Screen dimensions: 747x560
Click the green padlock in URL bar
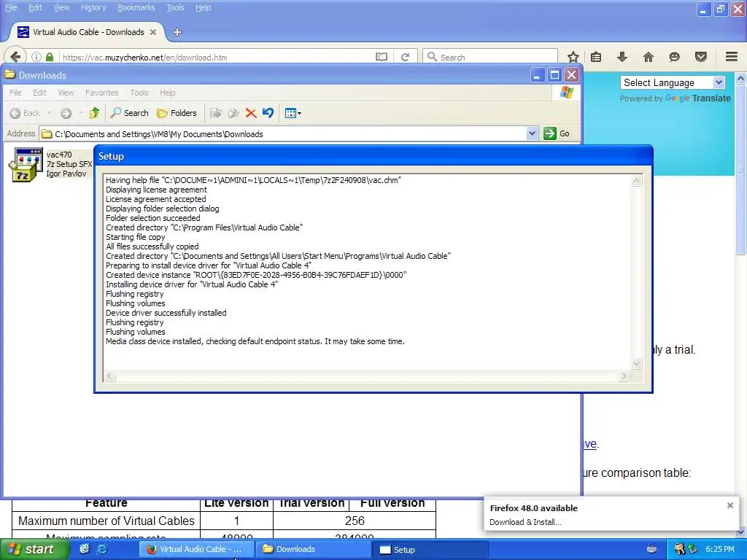[x=50, y=57]
